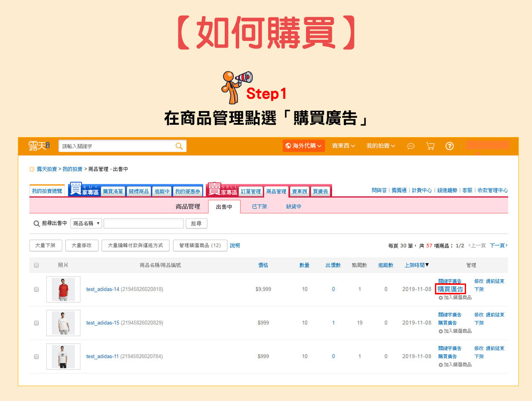Viewport: 532px width, 401px height.
Task: Click plus icon to add test_adidas-15 to featured
Action: pos(441,331)
